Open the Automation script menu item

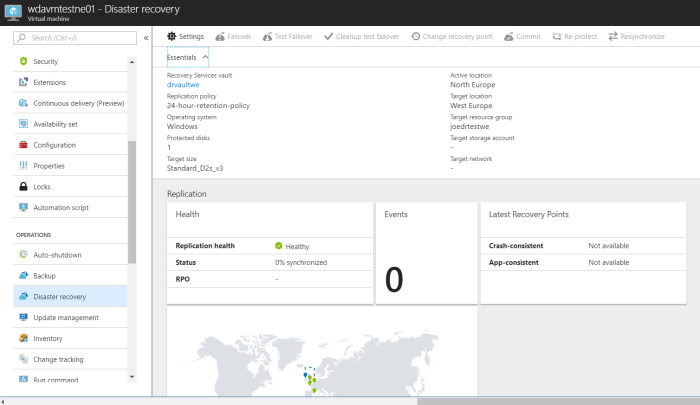click(x=61, y=208)
